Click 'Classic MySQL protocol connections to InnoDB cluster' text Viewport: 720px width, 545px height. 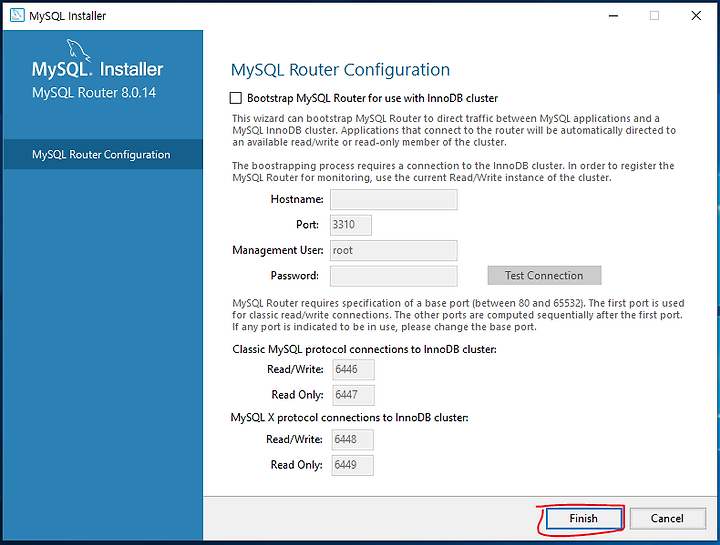[x=365, y=349]
